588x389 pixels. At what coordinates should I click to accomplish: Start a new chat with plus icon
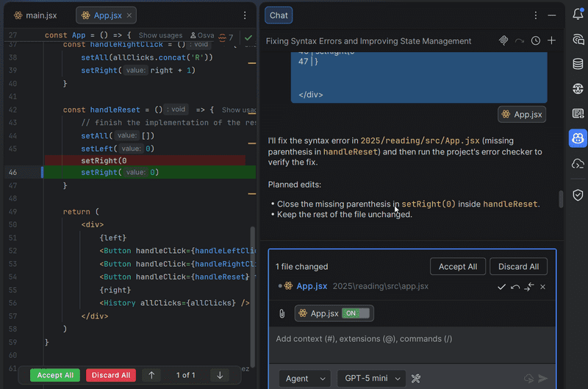[x=551, y=41]
